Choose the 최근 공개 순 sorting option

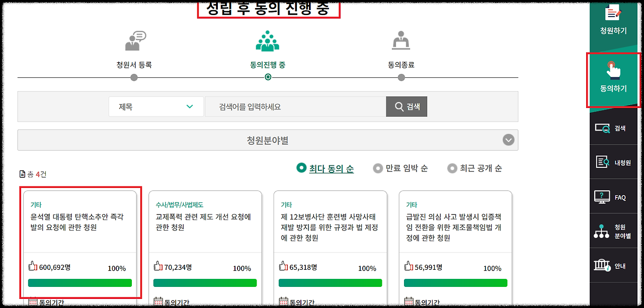(x=475, y=168)
